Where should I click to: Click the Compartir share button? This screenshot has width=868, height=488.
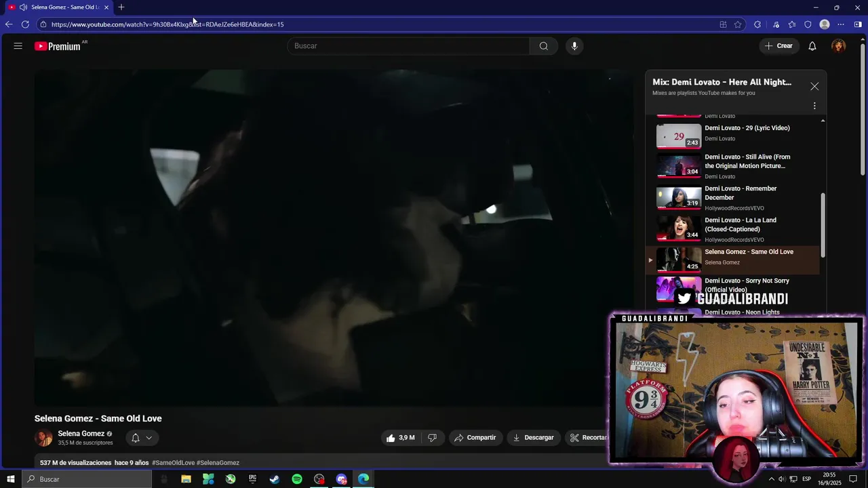coord(475,438)
